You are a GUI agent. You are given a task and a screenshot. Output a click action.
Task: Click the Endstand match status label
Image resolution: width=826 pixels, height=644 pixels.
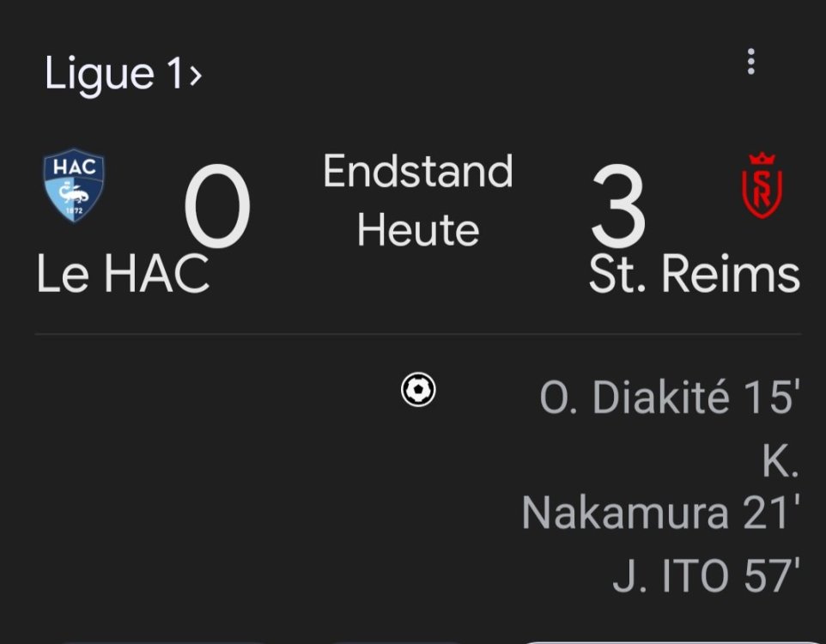coord(418,171)
